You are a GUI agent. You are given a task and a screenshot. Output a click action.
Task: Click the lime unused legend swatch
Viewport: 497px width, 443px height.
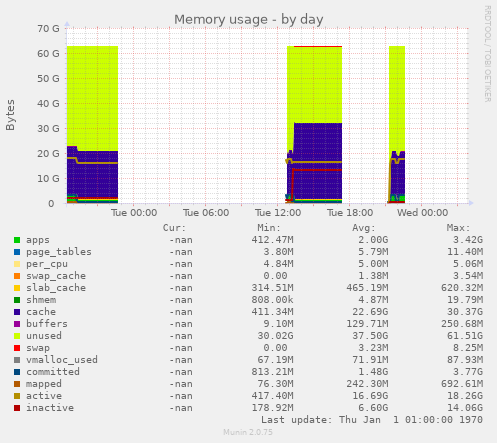coord(17,336)
